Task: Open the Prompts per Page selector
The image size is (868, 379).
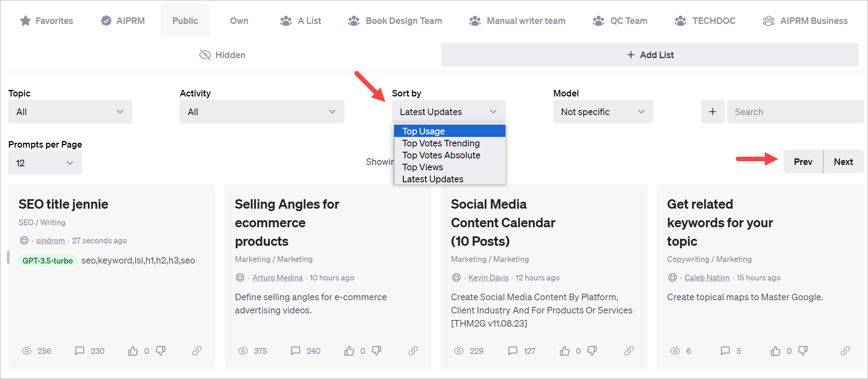Action: (x=44, y=162)
